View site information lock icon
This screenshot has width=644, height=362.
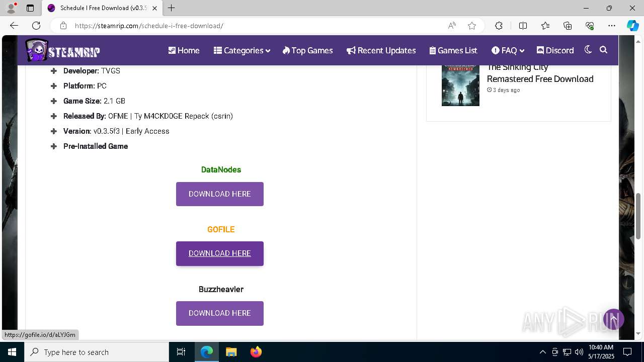coord(63,26)
